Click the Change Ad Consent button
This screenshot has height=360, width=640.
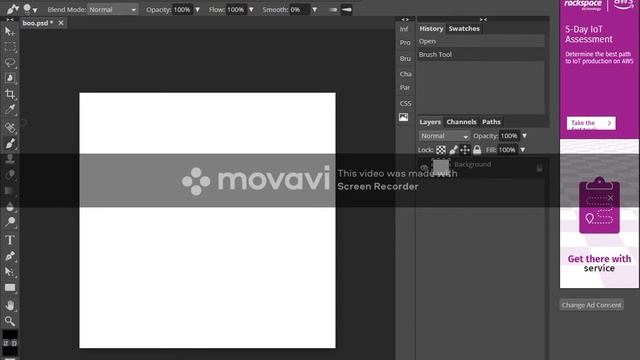click(591, 305)
